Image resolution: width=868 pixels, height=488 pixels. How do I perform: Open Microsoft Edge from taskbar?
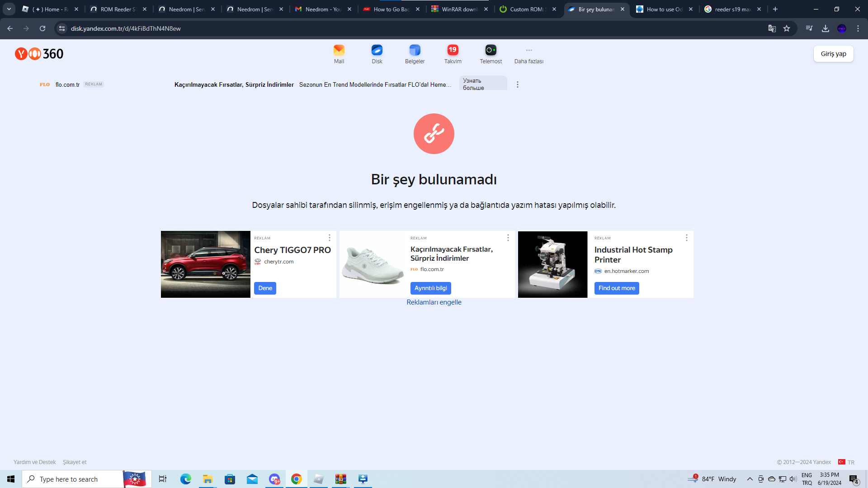tap(185, 479)
